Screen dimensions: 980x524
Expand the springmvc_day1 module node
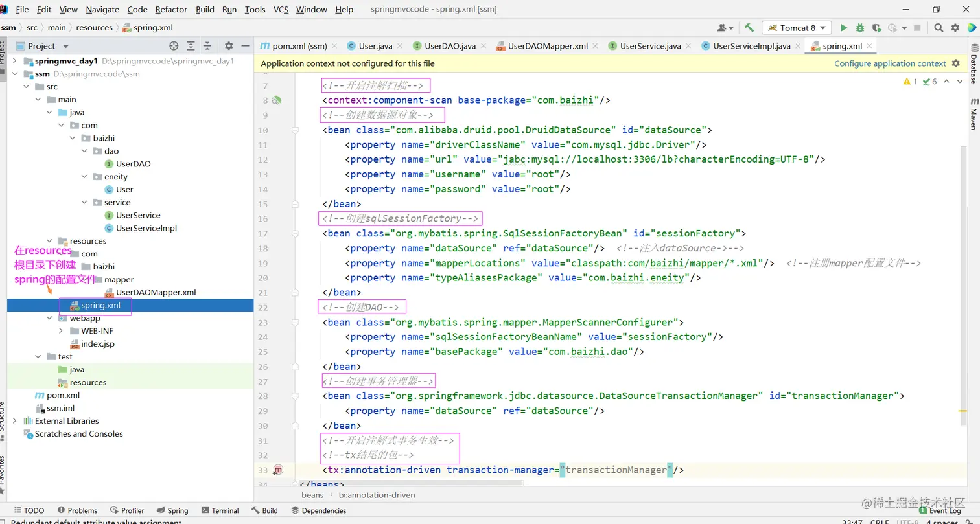click(x=14, y=61)
